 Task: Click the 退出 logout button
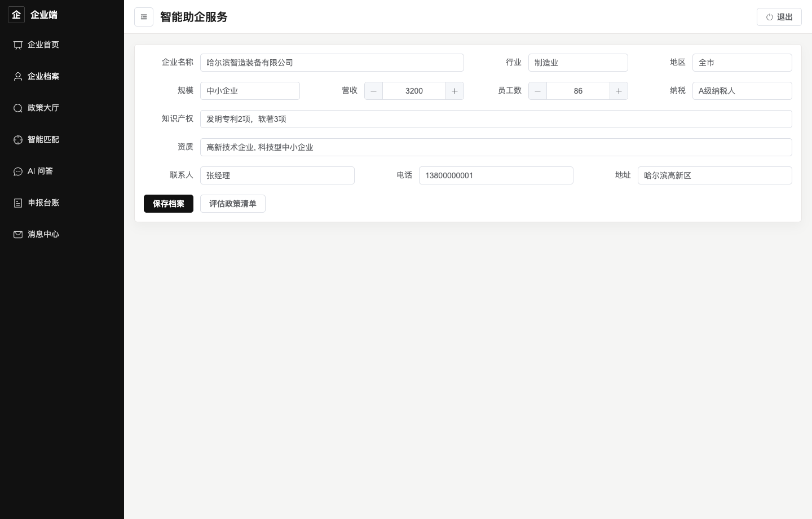point(779,17)
